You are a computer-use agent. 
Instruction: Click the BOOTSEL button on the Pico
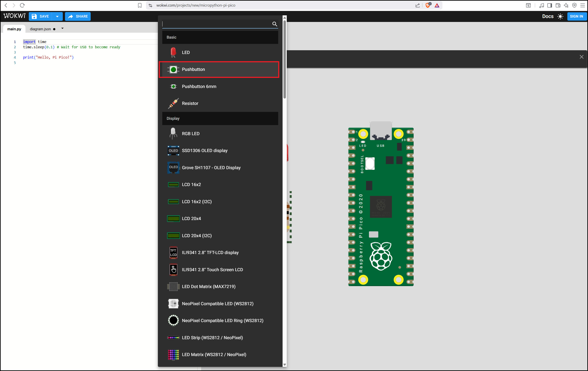coord(370,164)
